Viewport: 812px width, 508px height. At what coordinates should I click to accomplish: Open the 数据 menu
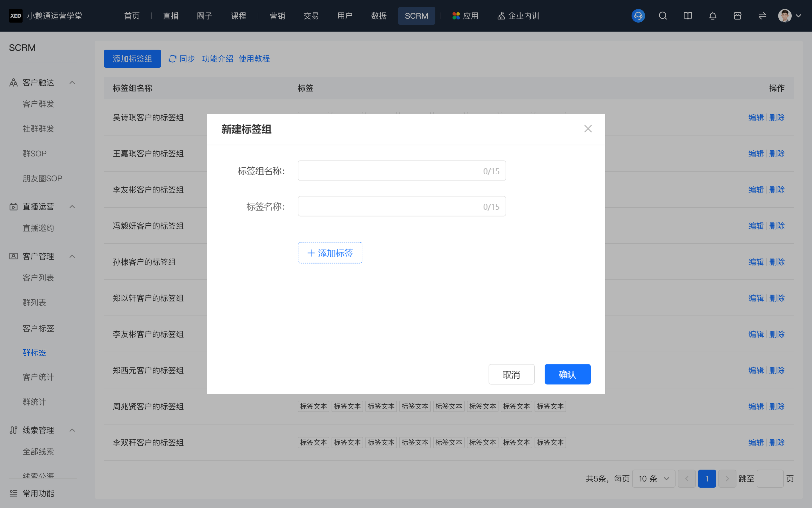tap(379, 16)
